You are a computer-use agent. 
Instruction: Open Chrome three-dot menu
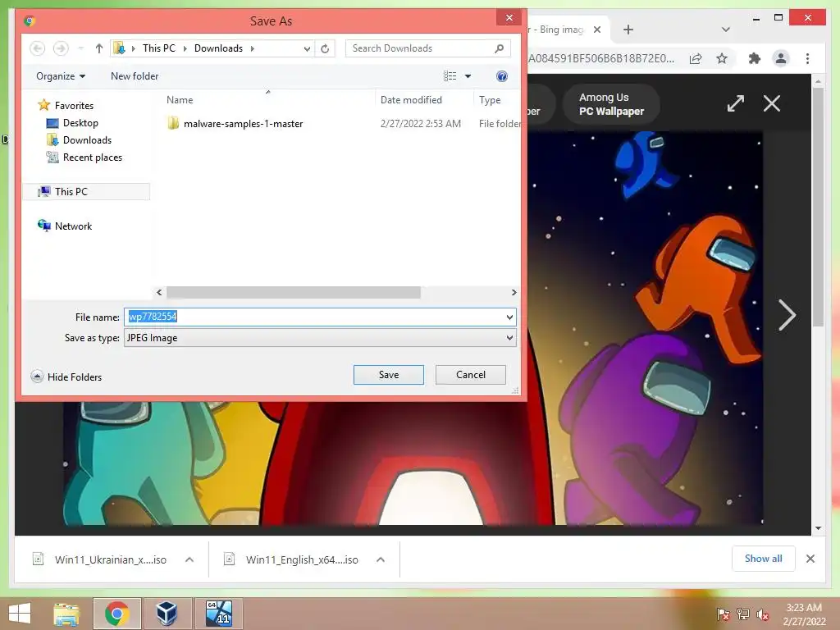coord(807,58)
